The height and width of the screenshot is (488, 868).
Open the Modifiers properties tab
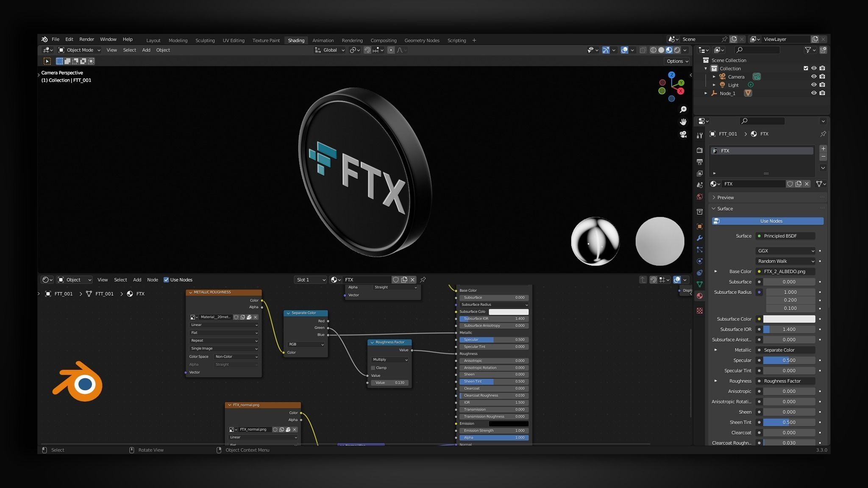tap(700, 238)
